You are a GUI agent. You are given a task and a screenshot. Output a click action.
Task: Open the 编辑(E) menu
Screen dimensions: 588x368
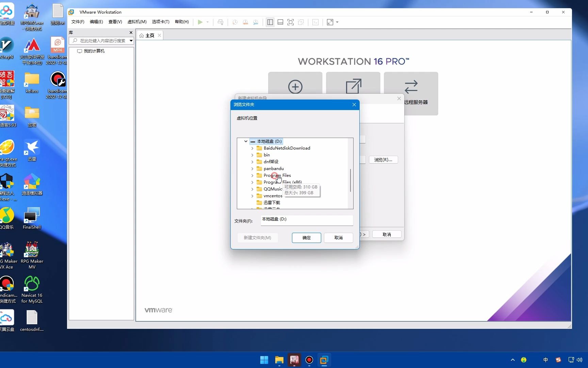pyautogui.click(x=96, y=22)
